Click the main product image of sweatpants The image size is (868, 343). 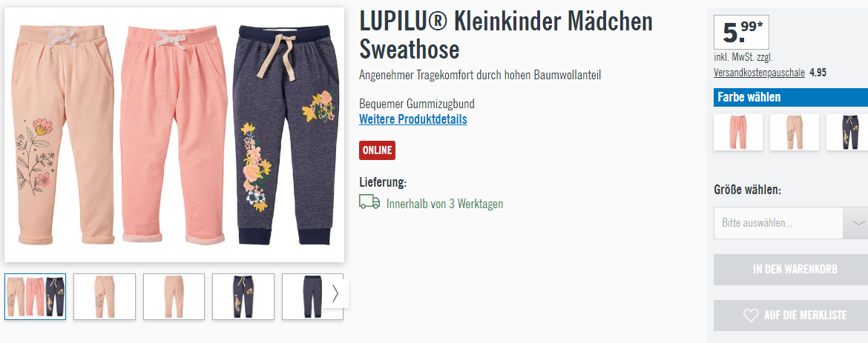[174, 135]
